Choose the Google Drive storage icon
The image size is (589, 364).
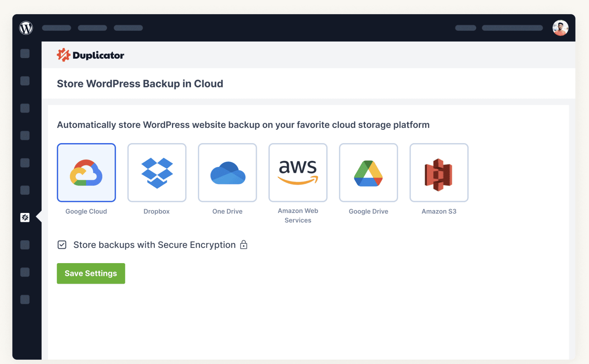[x=368, y=172]
